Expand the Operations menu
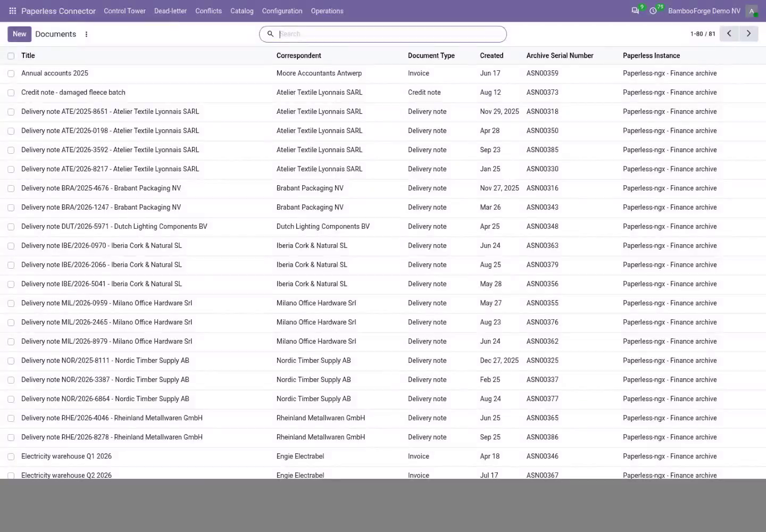Image resolution: width=766 pixels, height=532 pixels. (x=327, y=11)
